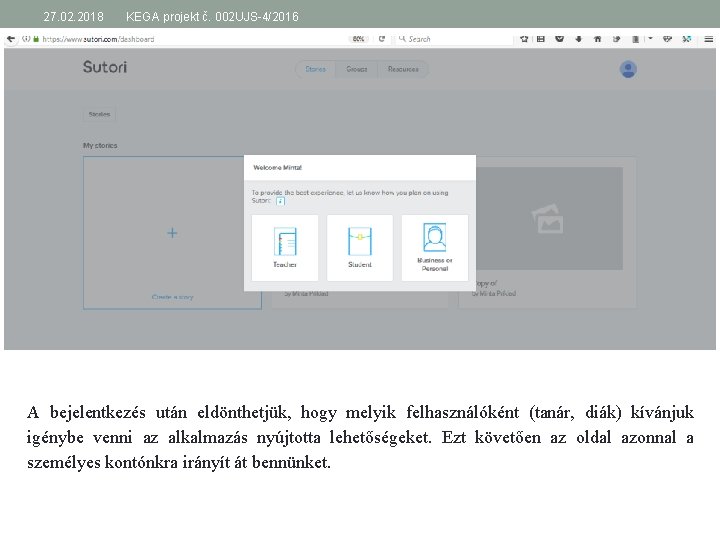Screen dimensions: 720x540
Task: Bookmark this page with the star icon
Action: pos(524,39)
